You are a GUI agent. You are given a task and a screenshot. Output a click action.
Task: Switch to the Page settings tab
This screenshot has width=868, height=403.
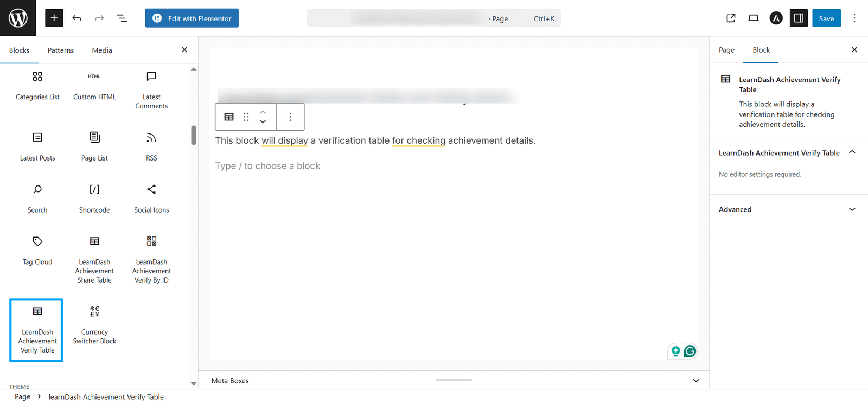(x=726, y=50)
